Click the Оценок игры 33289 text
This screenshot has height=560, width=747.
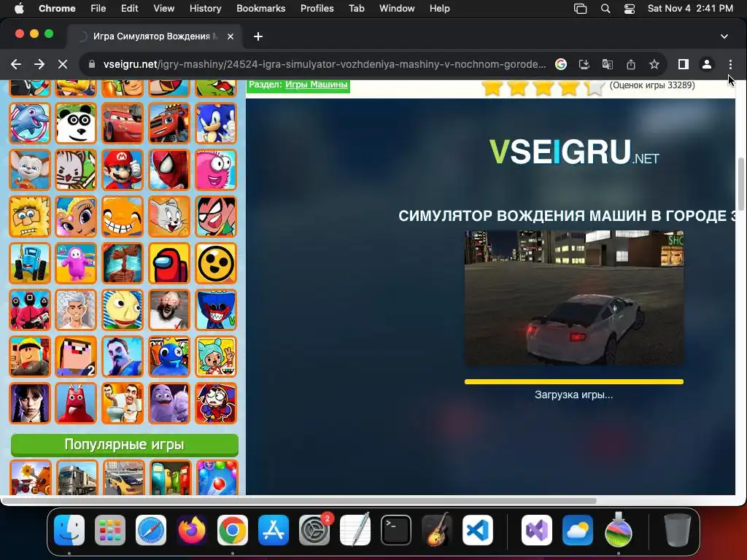click(x=652, y=85)
